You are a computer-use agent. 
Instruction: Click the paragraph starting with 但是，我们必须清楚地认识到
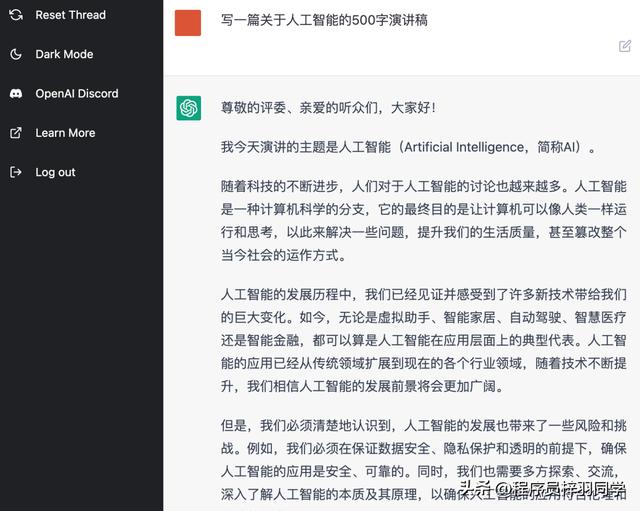click(x=424, y=458)
